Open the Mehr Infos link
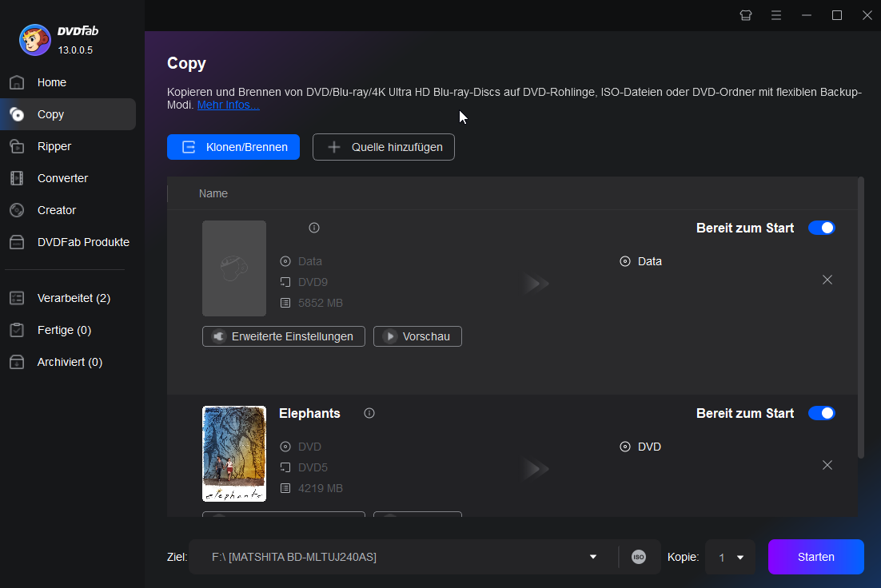 pyautogui.click(x=228, y=104)
